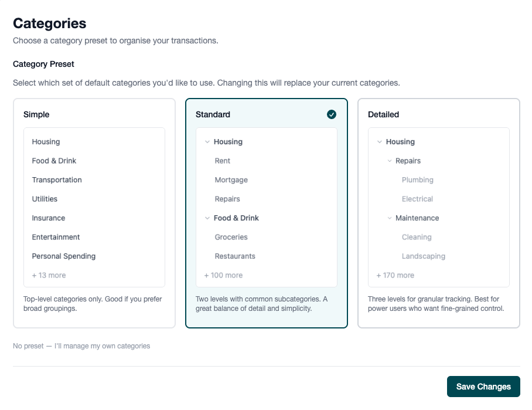The height and width of the screenshot is (410, 532).
Task: Select Restaurants in the Standard preset
Action: pos(234,256)
